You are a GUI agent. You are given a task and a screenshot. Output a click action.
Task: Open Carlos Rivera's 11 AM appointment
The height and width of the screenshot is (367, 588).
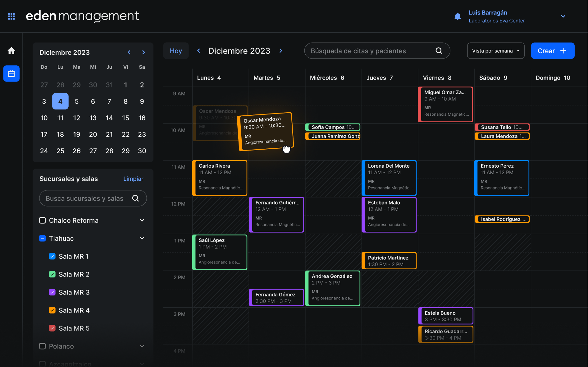(220, 178)
